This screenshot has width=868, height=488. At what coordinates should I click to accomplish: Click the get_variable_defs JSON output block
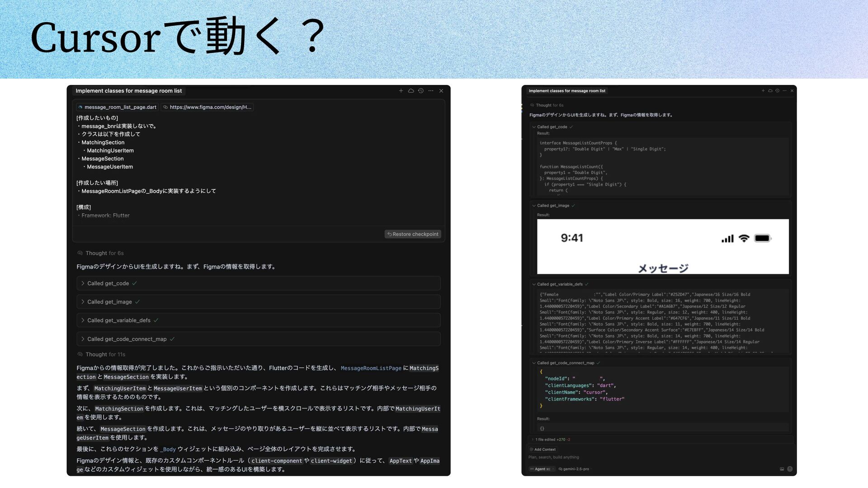pos(662,321)
